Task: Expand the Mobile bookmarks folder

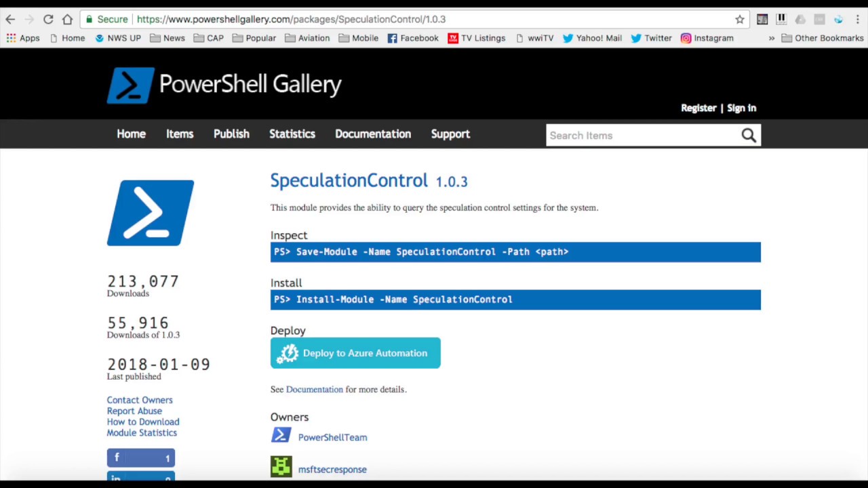Action: point(359,38)
